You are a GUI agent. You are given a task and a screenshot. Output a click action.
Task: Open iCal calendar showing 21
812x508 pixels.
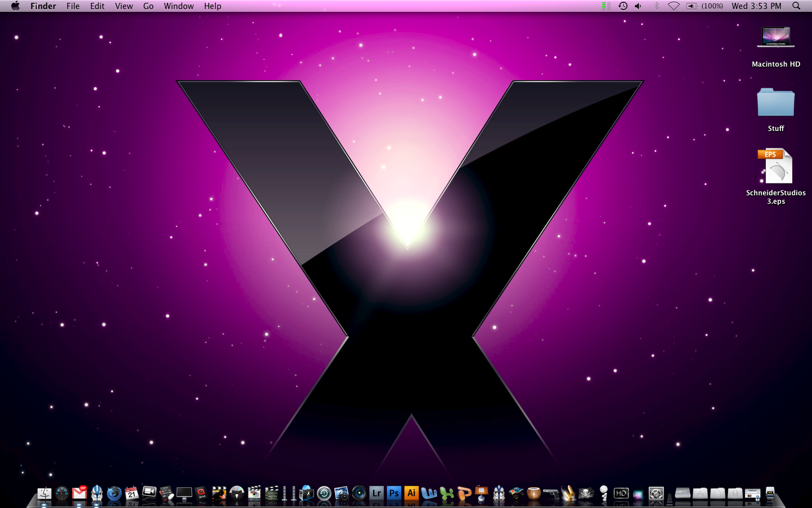131,493
